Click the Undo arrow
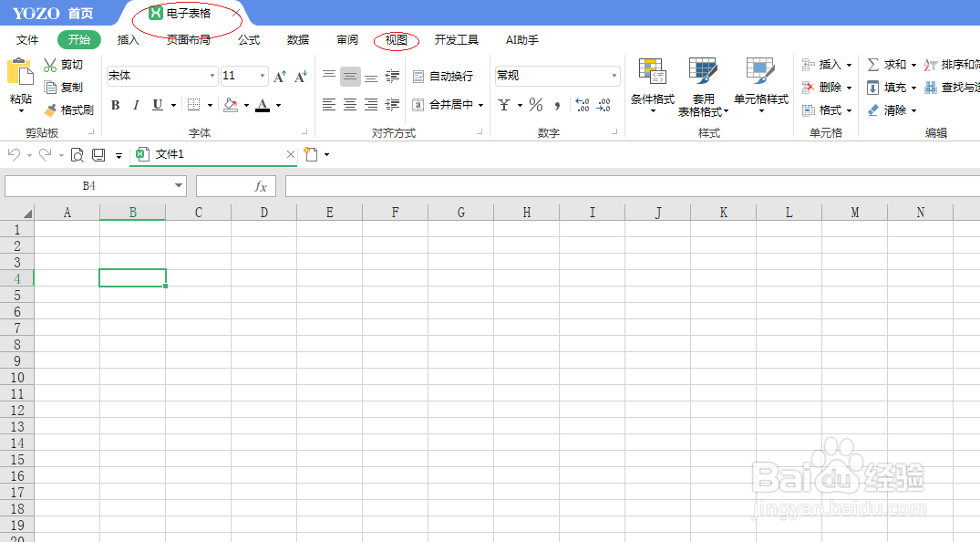The width and height of the screenshot is (980, 542). (14, 154)
